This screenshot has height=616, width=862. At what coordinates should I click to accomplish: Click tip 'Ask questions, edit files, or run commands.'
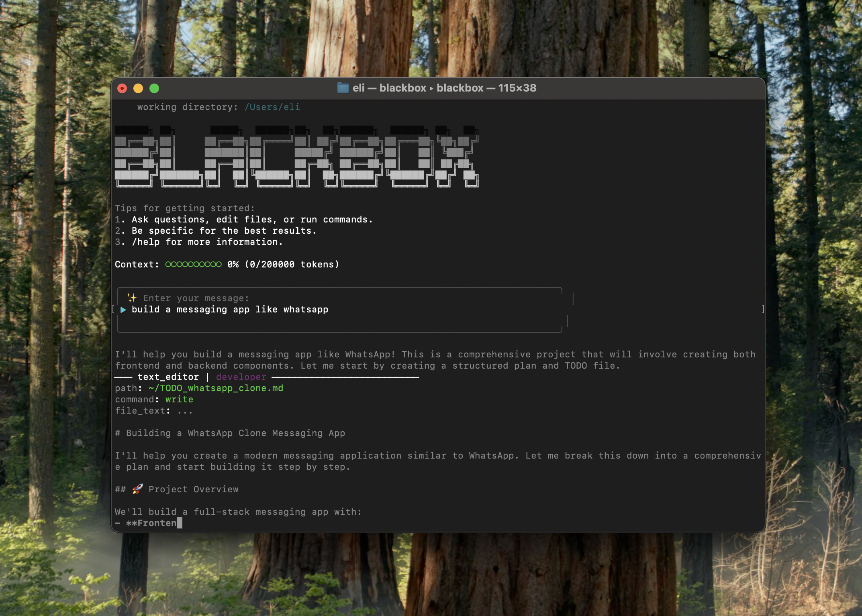(x=252, y=220)
